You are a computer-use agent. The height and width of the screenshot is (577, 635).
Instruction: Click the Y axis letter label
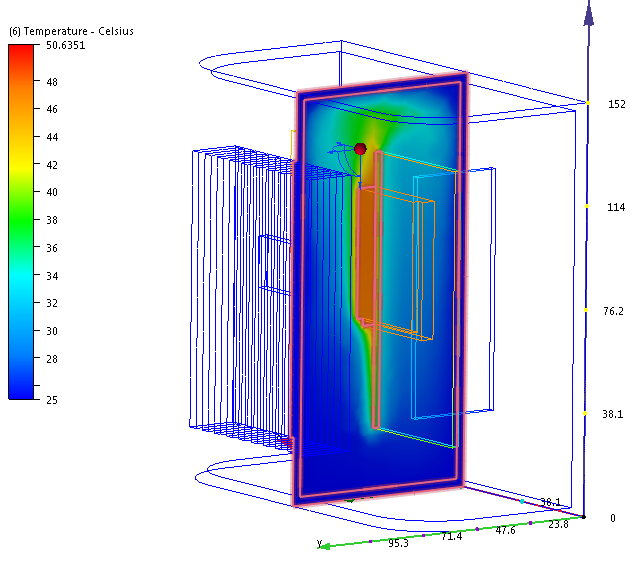(320, 543)
